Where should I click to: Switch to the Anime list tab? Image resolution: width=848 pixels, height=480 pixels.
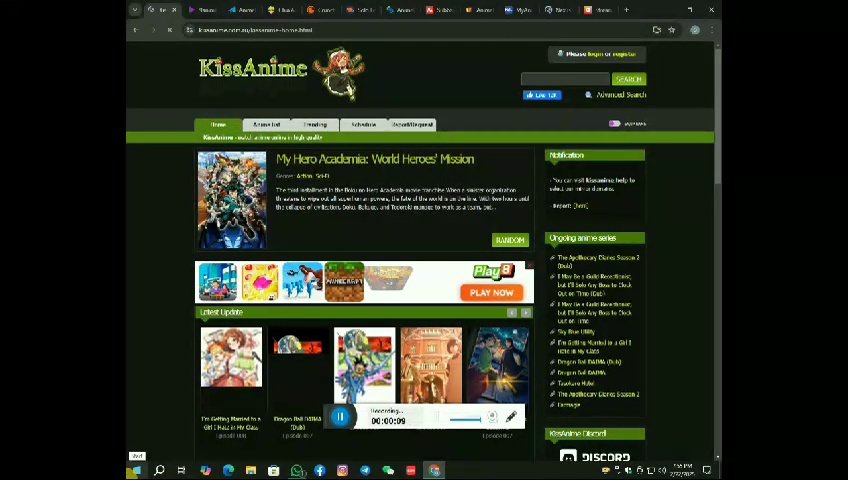point(266,125)
